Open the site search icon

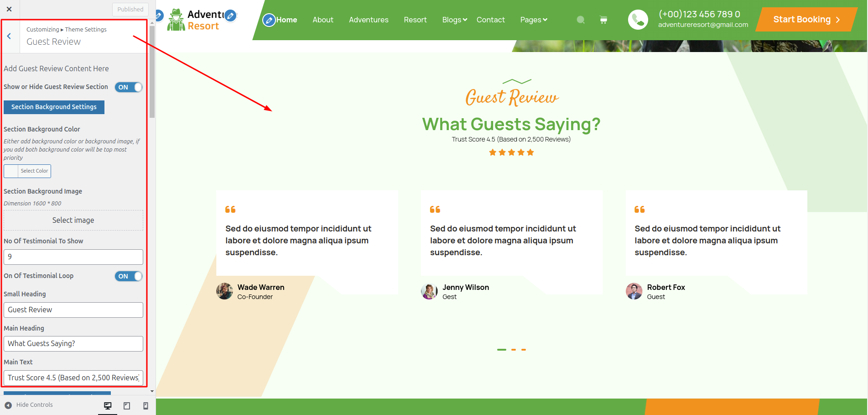(580, 20)
